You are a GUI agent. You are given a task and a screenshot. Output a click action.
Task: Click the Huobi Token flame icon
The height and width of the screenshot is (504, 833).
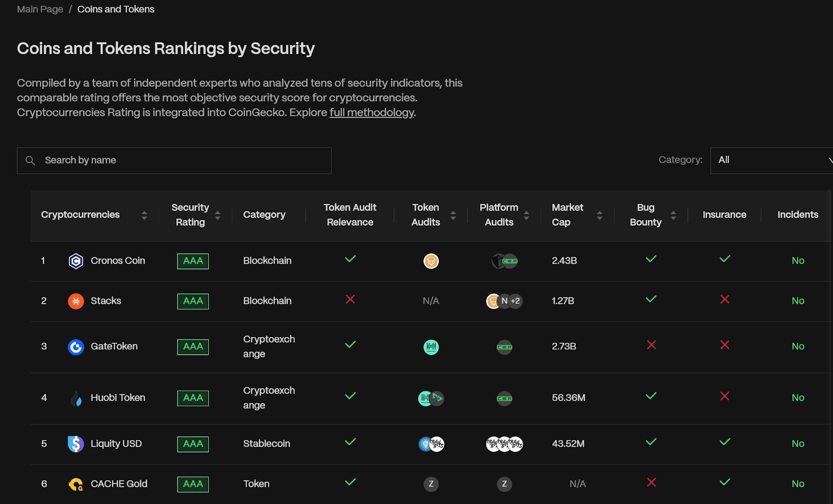pyautogui.click(x=76, y=398)
